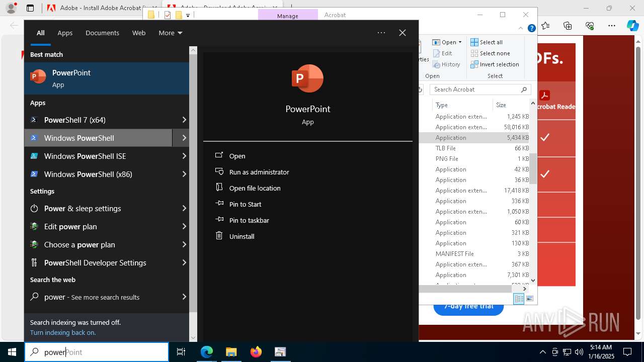Open search options ellipsis menu

[x=381, y=33]
